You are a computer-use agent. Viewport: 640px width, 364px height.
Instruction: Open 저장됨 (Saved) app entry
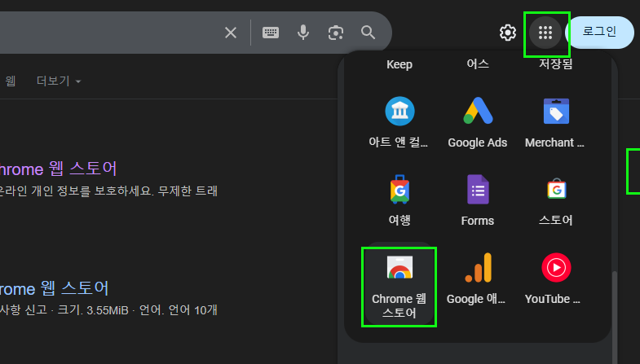point(556,64)
